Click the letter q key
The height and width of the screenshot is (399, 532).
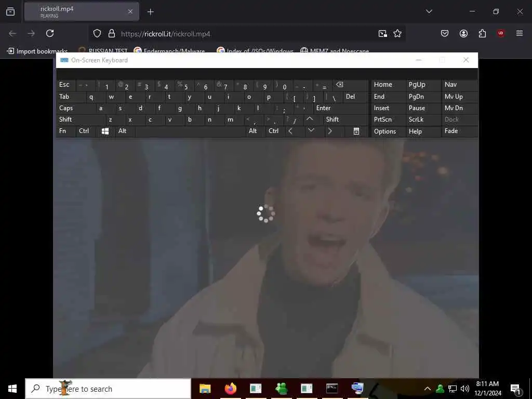pyautogui.click(x=95, y=97)
